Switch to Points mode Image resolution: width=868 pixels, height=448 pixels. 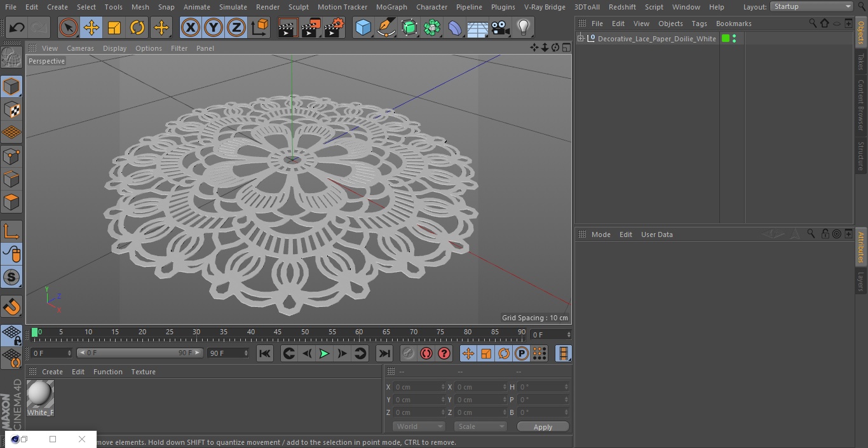click(11, 156)
